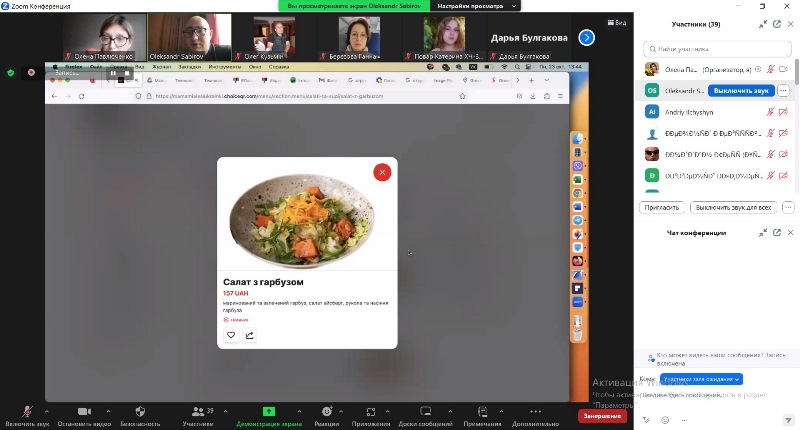Mute Oleksandr with Выключить звук button
Screen dimensions: 800x430
[741, 90]
